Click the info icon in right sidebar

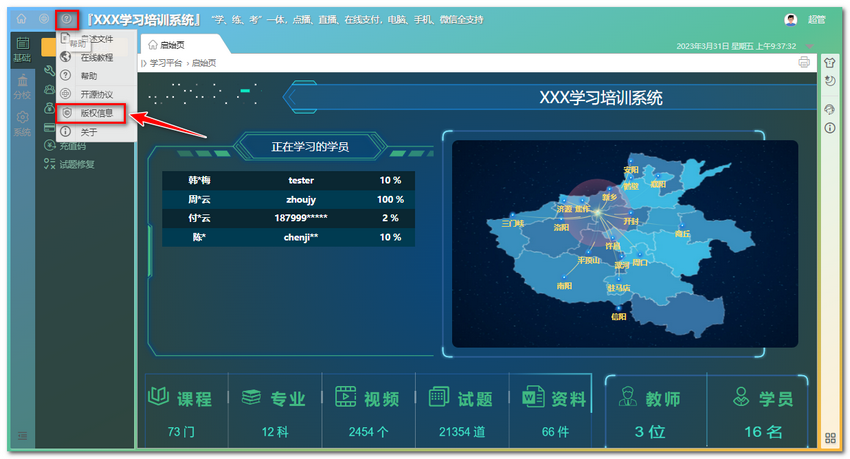pyautogui.click(x=829, y=128)
